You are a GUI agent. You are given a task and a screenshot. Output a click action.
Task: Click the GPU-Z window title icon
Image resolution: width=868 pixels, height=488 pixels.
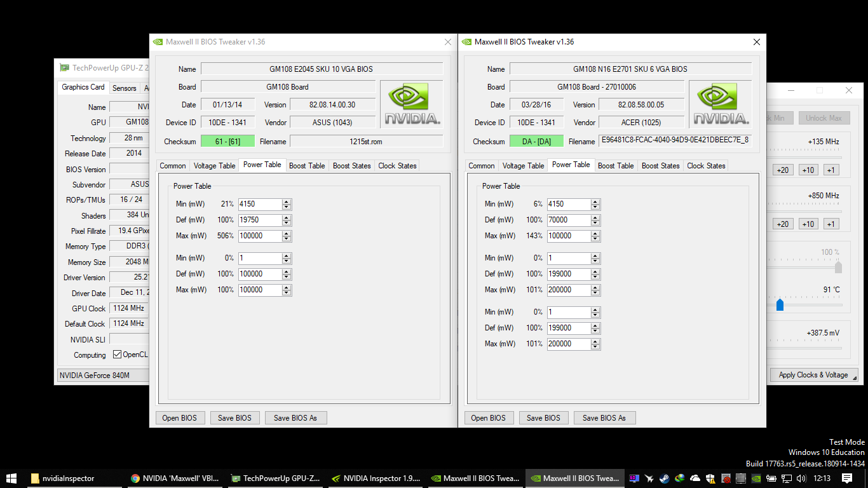(x=64, y=67)
